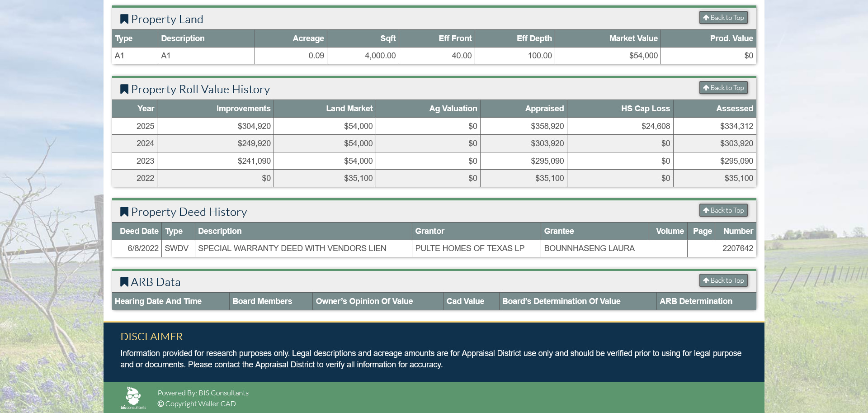
Task: Click the ARB Data bookmark icon
Action: click(124, 282)
